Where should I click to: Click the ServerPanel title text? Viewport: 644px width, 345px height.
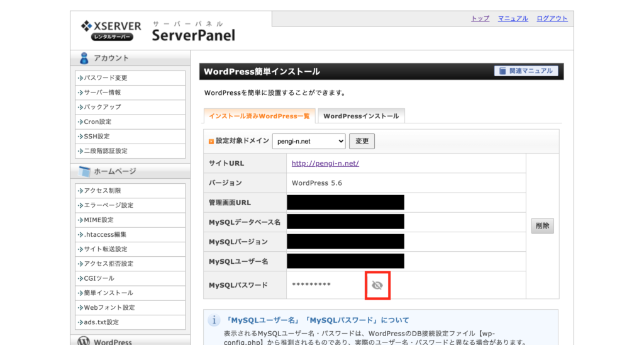(194, 35)
